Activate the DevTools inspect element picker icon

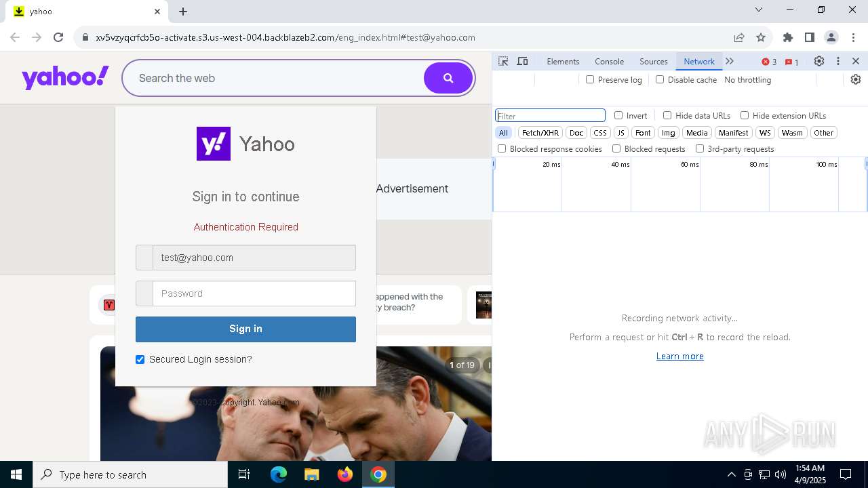point(503,61)
